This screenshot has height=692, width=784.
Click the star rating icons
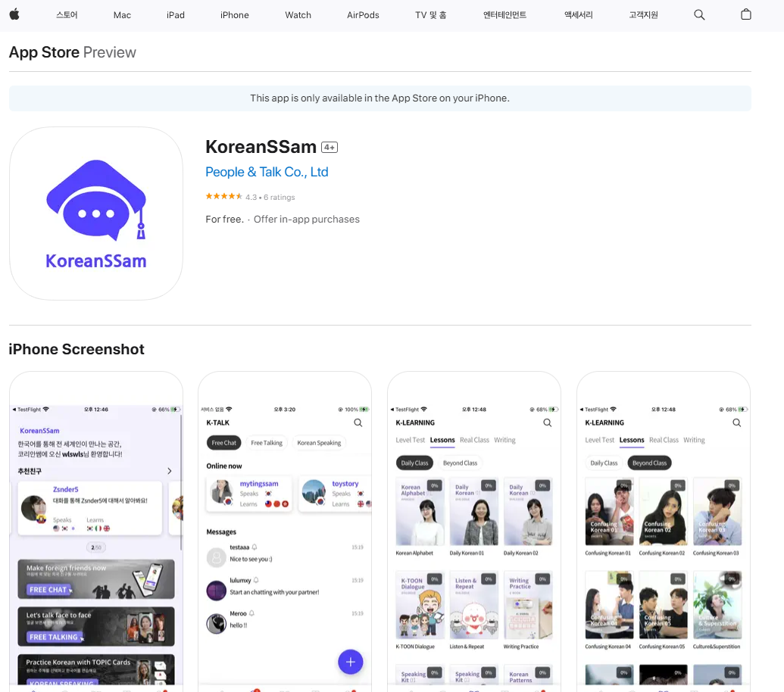(x=223, y=196)
